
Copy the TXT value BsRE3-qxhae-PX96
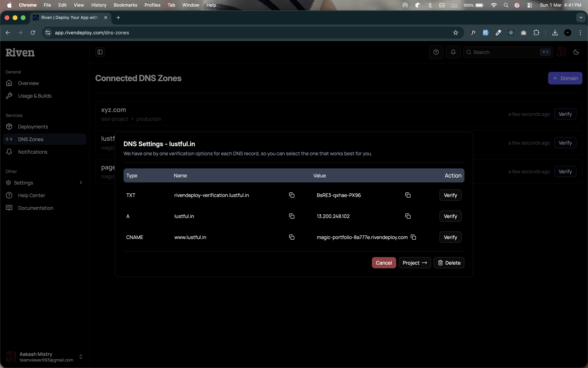point(408,195)
